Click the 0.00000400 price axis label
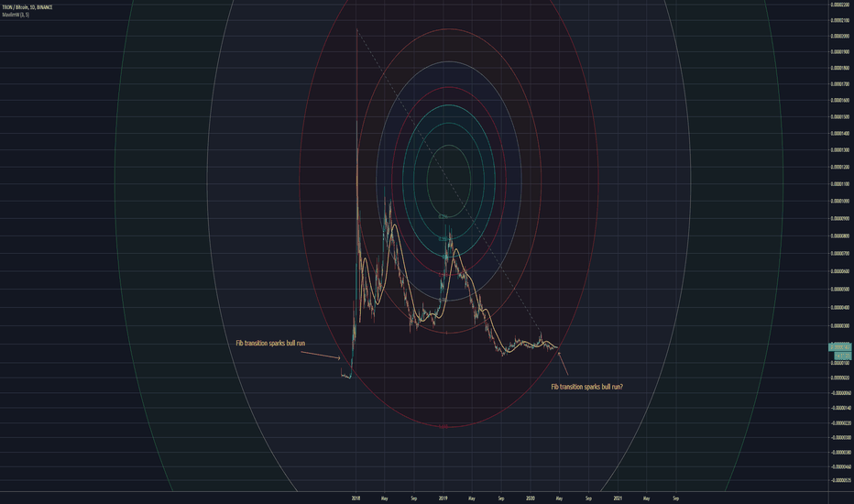The height and width of the screenshot is (504, 854). tap(841, 307)
